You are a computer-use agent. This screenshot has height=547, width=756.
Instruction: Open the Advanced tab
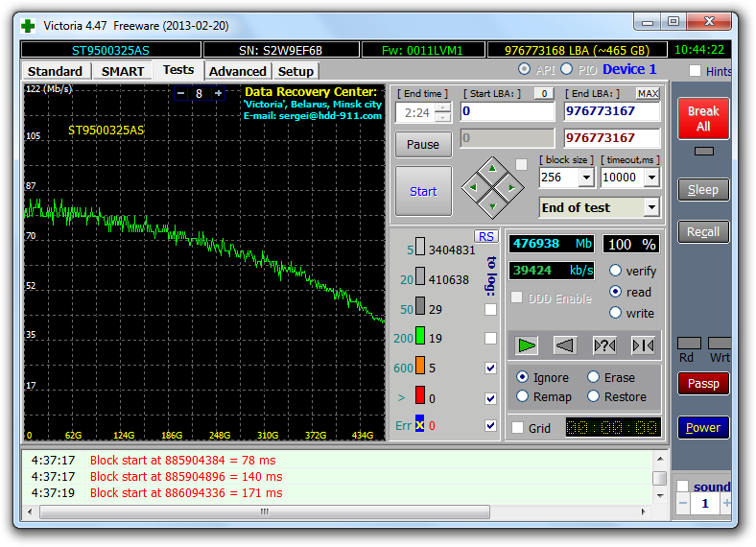pos(237,71)
